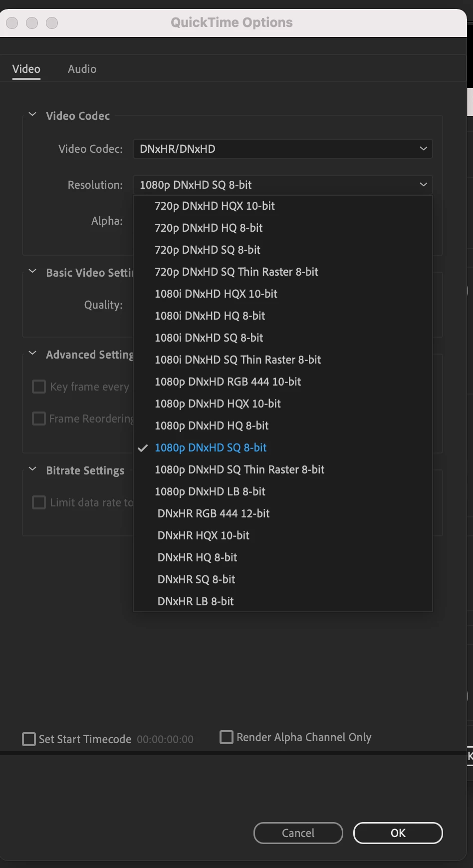Image resolution: width=473 pixels, height=868 pixels.
Task: Confirm settings with OK button
Action: click(398, 833)
